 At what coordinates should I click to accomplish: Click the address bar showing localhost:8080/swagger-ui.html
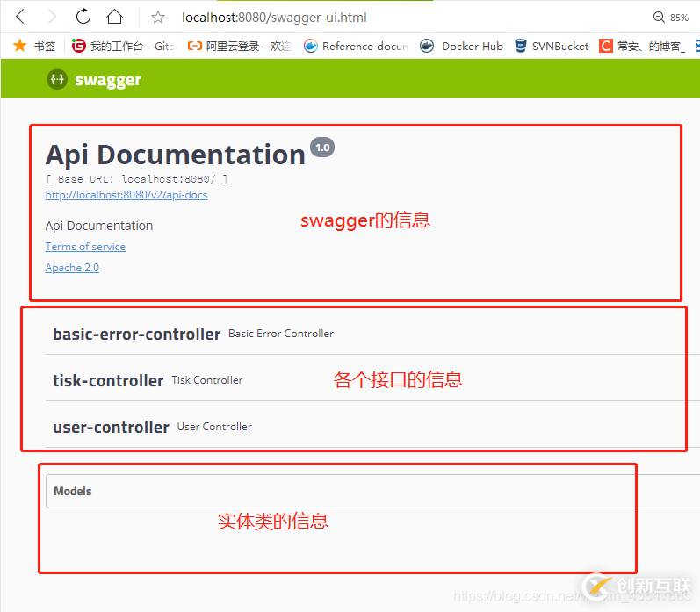coord(274,18)
